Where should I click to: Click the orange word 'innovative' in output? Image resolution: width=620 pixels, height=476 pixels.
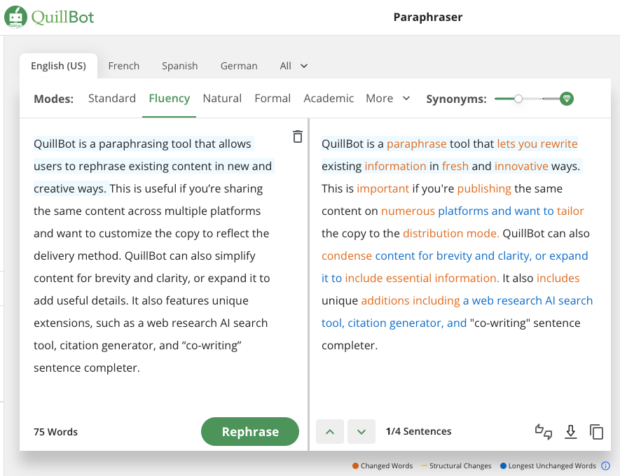coord(521,166)
